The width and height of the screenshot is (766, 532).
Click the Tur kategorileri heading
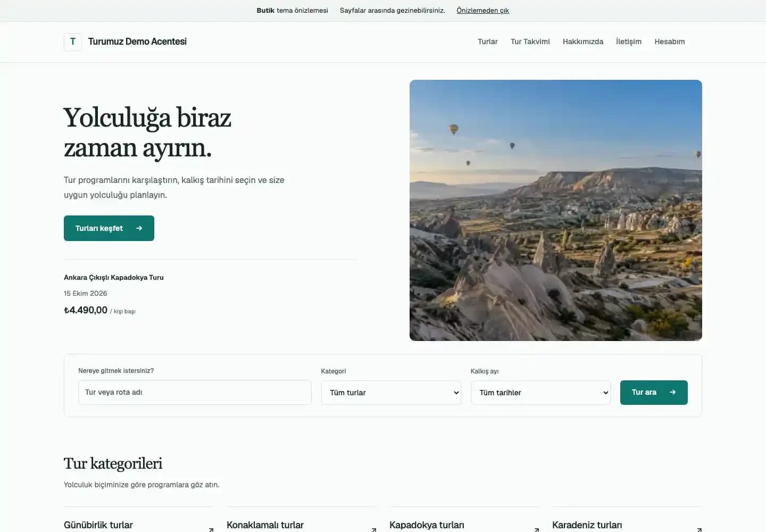pyautogui.click(x=113, y=463)
